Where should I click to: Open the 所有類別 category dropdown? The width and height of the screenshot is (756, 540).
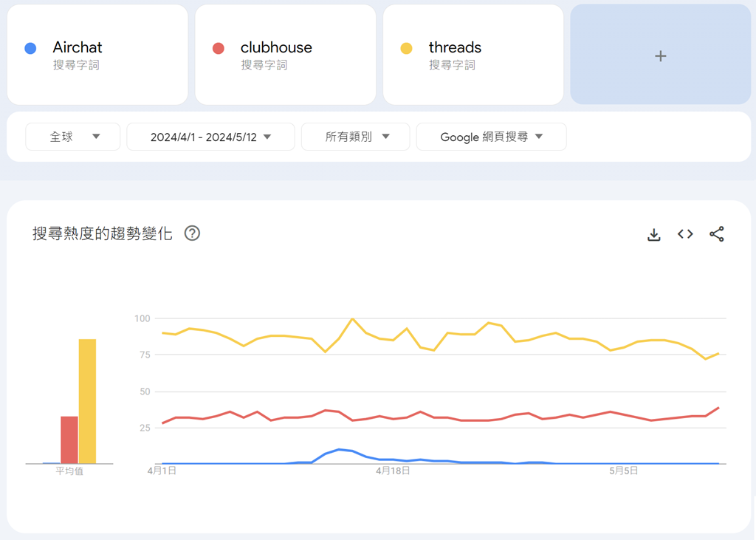pyautogui.click(x=356, y=137)
